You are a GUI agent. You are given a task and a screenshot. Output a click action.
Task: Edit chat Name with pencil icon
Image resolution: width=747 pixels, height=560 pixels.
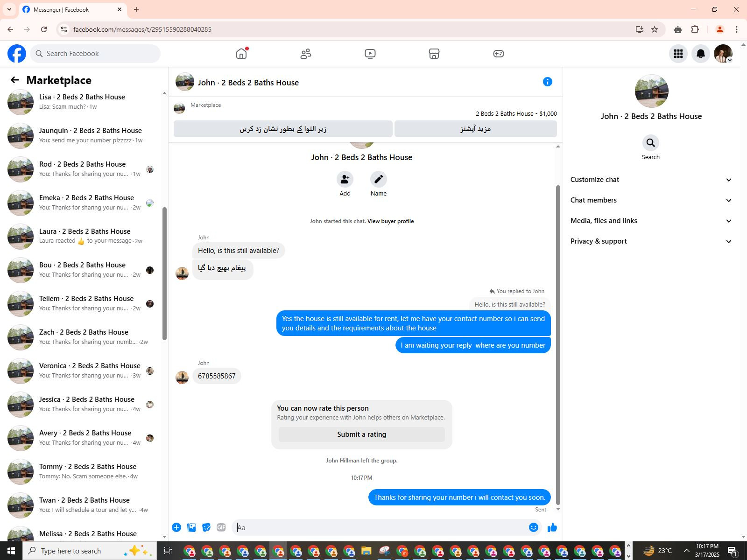pyautogui.click(x=379, y=179)
